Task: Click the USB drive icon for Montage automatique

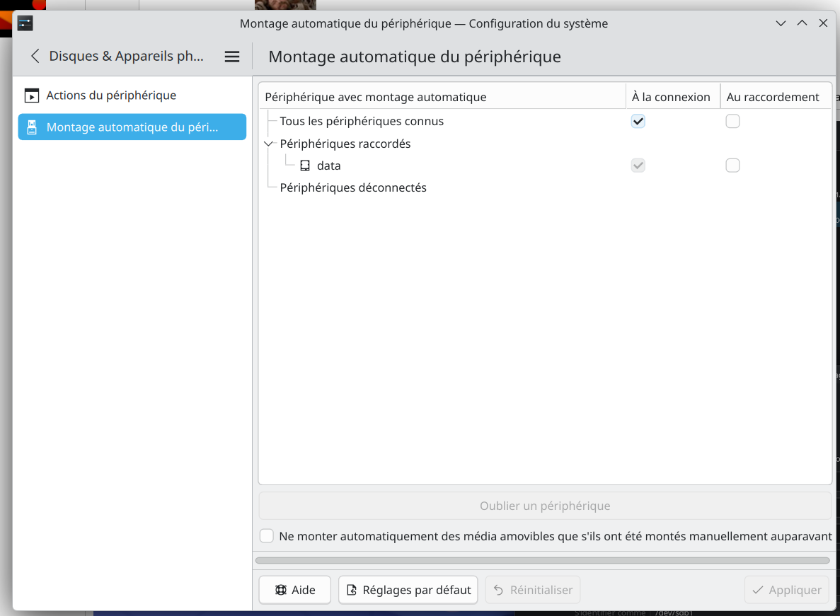Action: point(32,127)
